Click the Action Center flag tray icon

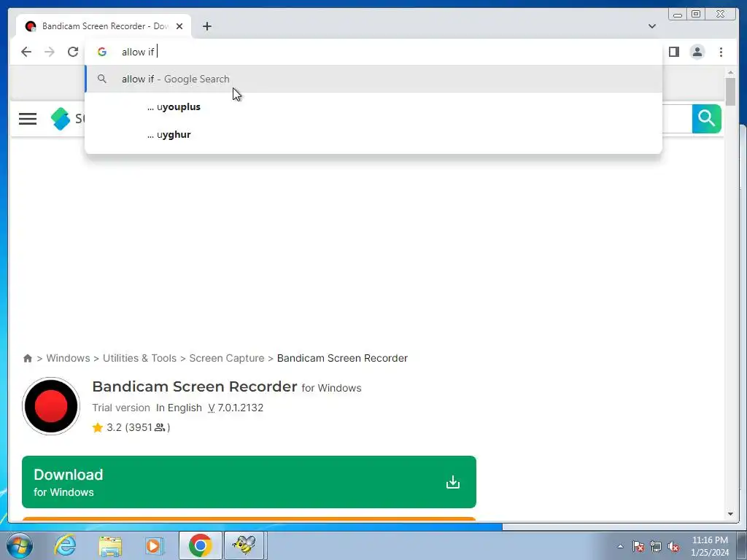(x=638, y=546)
